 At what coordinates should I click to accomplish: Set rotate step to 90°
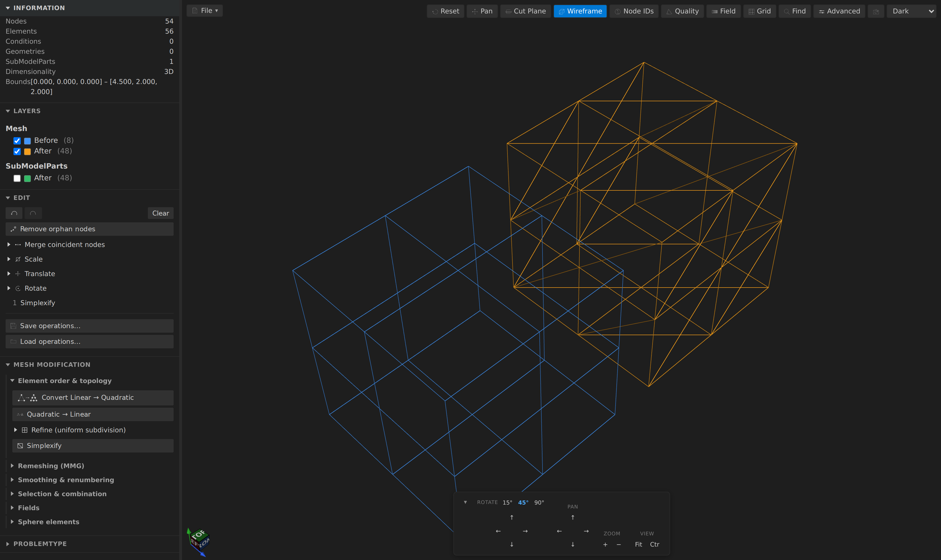point(539,503)
